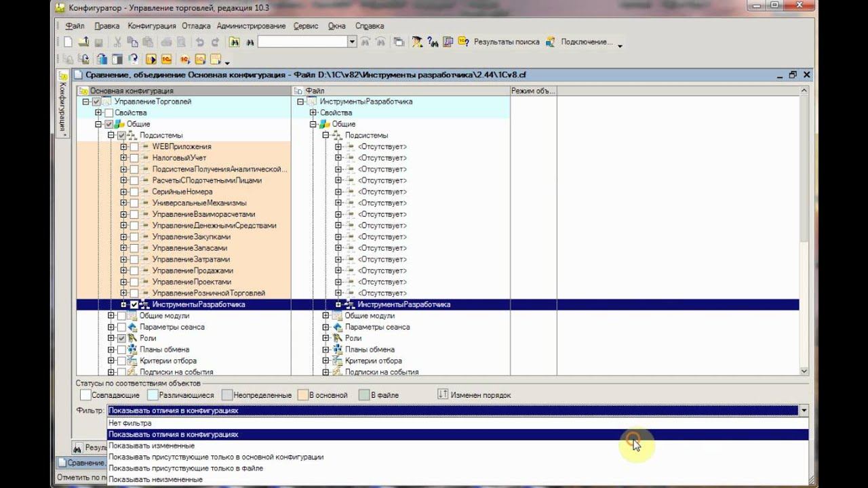The height and width of the screenshot is (488, 868).
Task: Check the СерийныеНомера checkbox
Action: [134, 192]
